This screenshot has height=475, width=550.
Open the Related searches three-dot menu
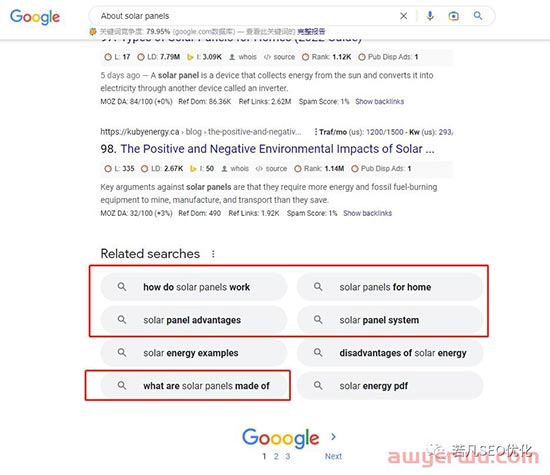(x=213, y=254)
